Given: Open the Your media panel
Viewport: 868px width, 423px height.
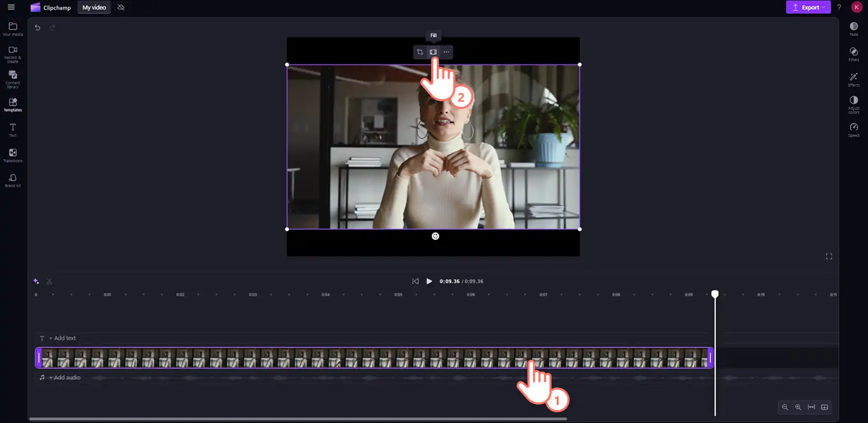Looking at the screenshot, I should pos(13,29).
